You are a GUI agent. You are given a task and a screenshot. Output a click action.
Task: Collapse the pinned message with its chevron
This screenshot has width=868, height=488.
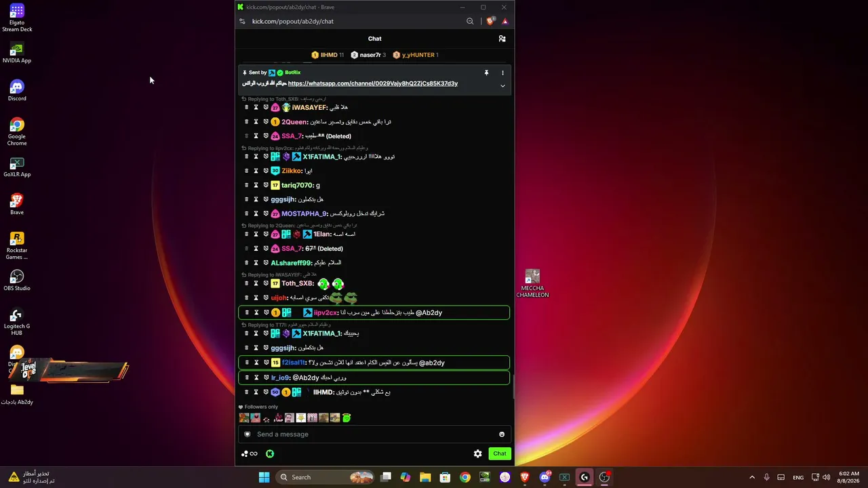(x=502, y=86)
